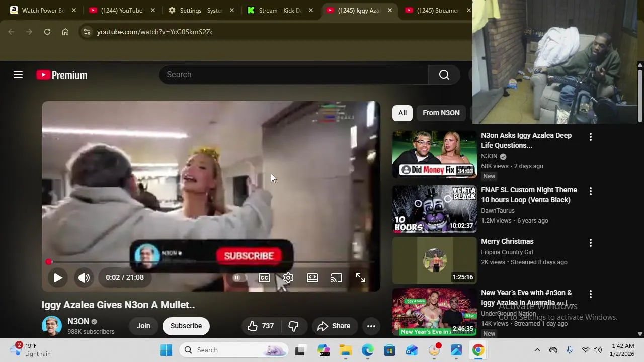
Task: Click the taskbar Search box
Action: click(x=234, y=350)
